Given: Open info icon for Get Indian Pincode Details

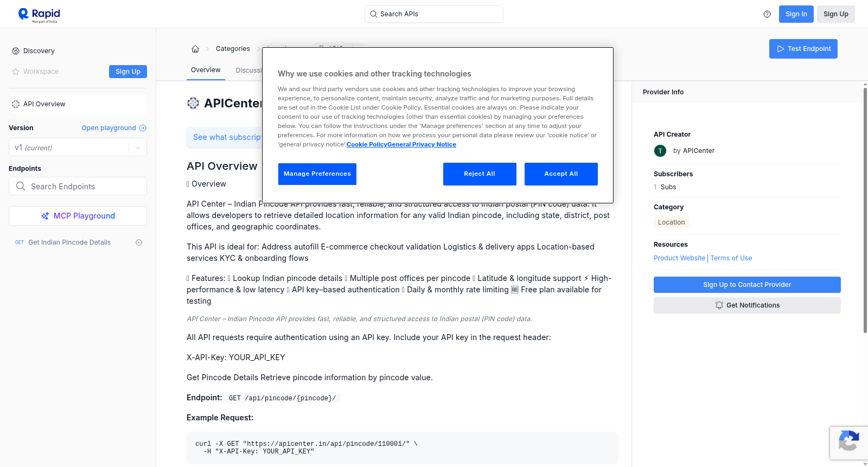Looking at the screenshot, I should pos(139,242).
